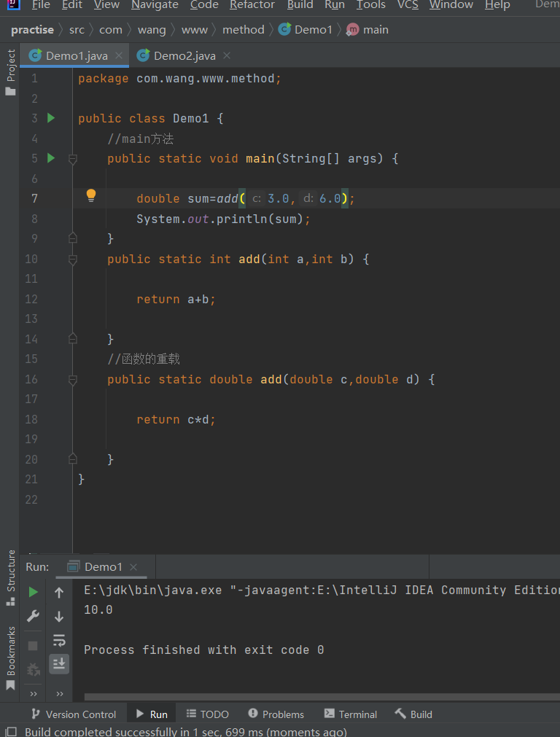
Task: Click the method breadcrumb
Action: pos(243,30)
